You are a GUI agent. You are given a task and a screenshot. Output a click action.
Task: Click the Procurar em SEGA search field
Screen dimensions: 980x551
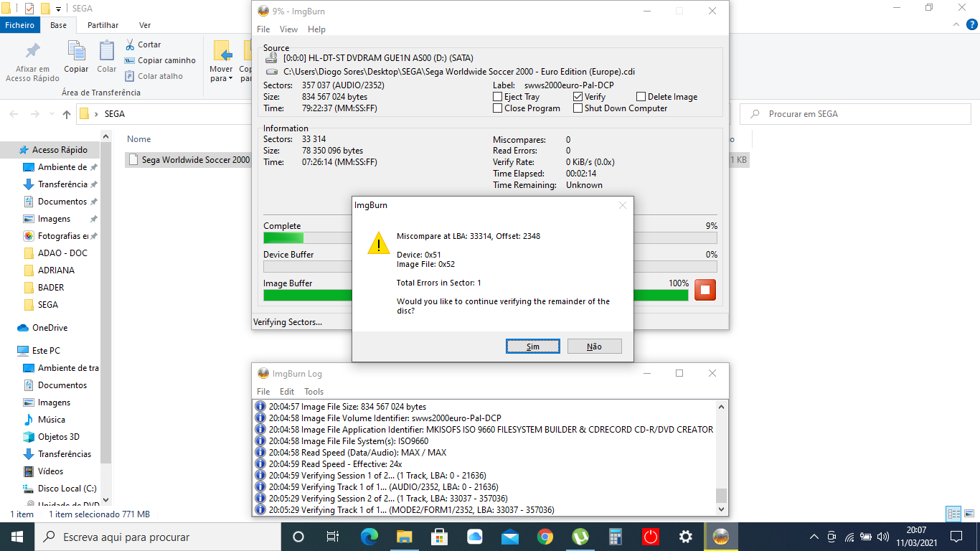coord(854,114)
